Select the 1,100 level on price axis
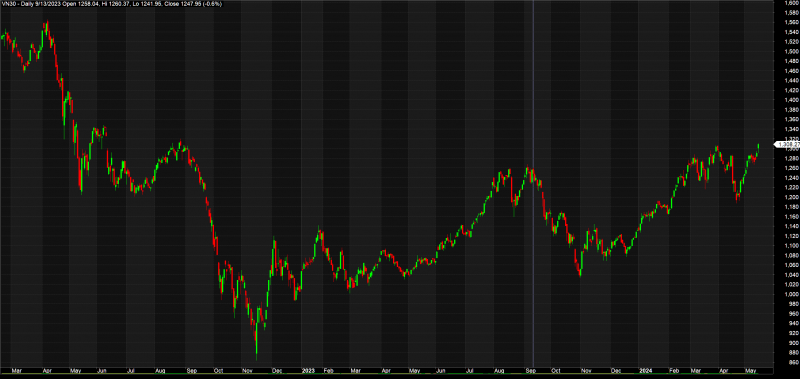 [793, 245]
